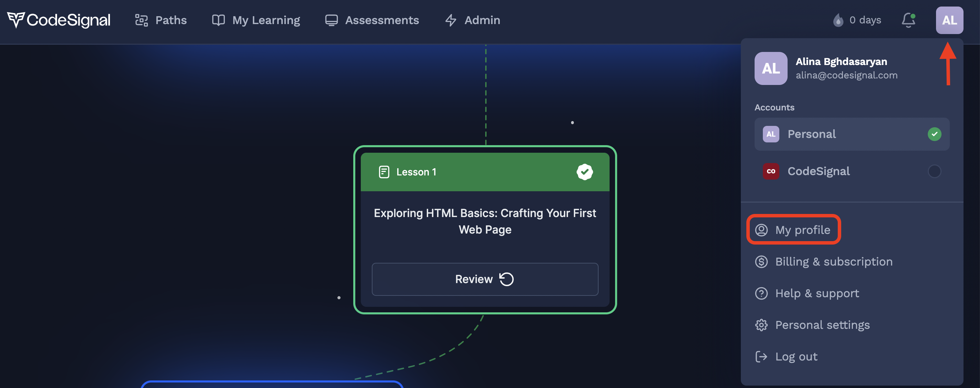Open the Admin section
Screen dimensions: 980x388
tap(472, 20)
